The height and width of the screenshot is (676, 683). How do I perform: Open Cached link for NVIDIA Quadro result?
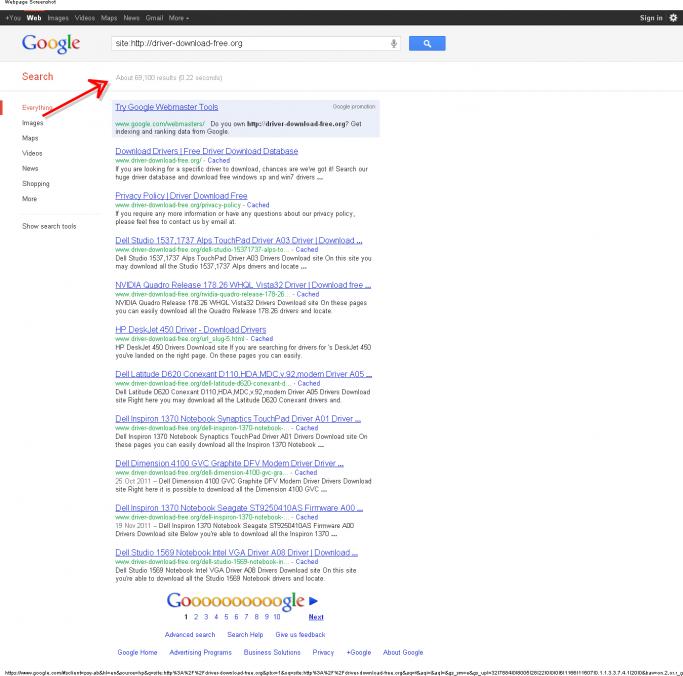tap(308, 294)
